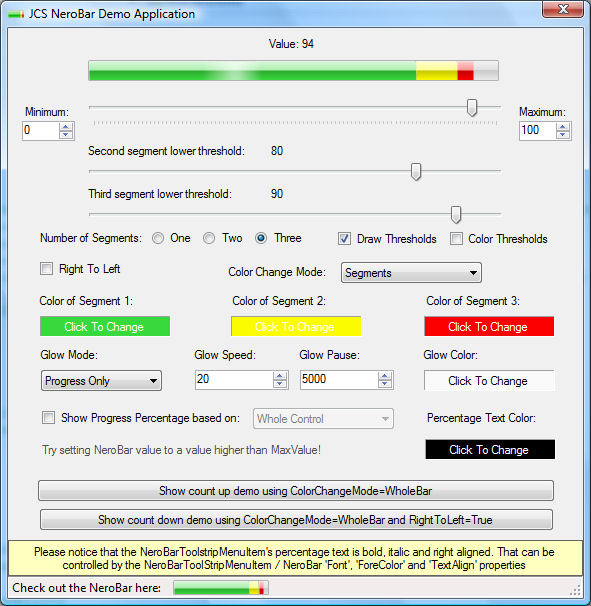
Task: Change the yellow Segment 2 color
Action: (296, 326)
